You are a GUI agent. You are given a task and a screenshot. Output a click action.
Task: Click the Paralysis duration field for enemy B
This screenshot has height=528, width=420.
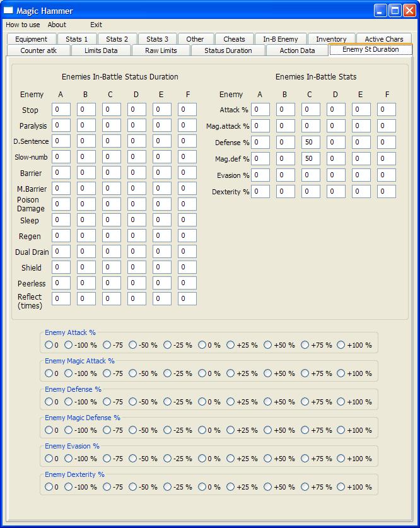(86, 126)
